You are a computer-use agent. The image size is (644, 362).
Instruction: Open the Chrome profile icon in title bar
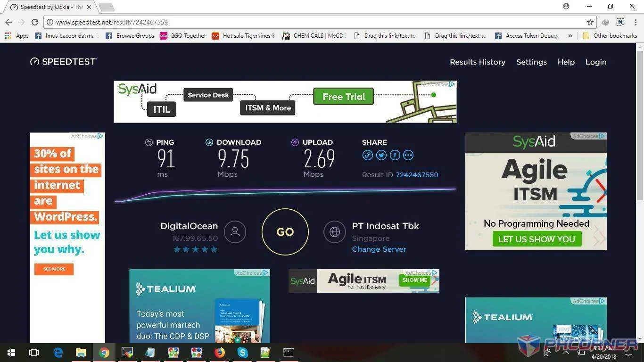tap(566, 6)
